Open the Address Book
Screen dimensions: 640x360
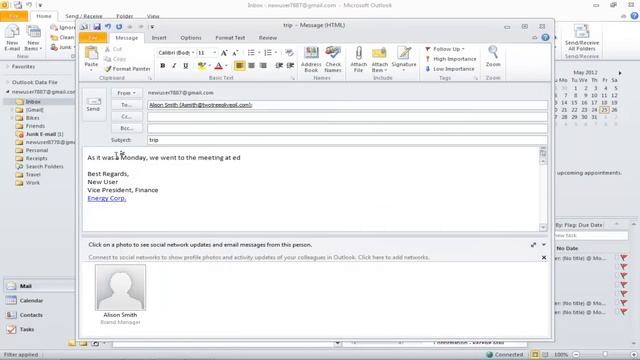(311, 60)
